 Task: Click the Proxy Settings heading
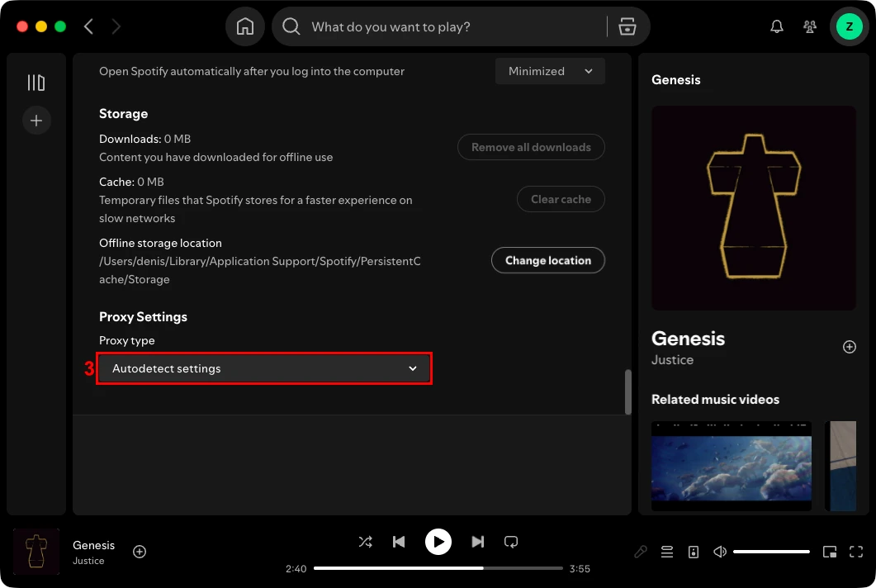click(x=143, y=317)
